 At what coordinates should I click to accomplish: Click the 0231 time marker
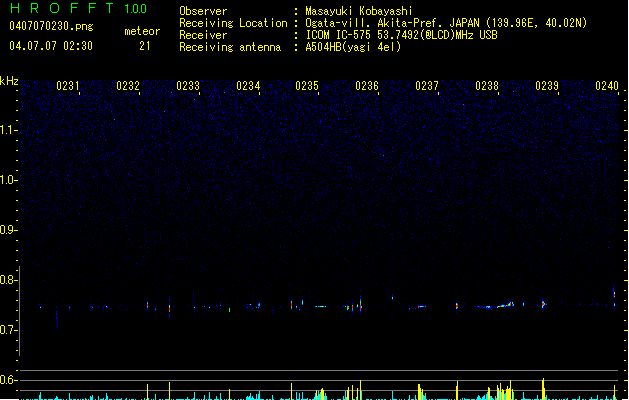pos(68,86)
